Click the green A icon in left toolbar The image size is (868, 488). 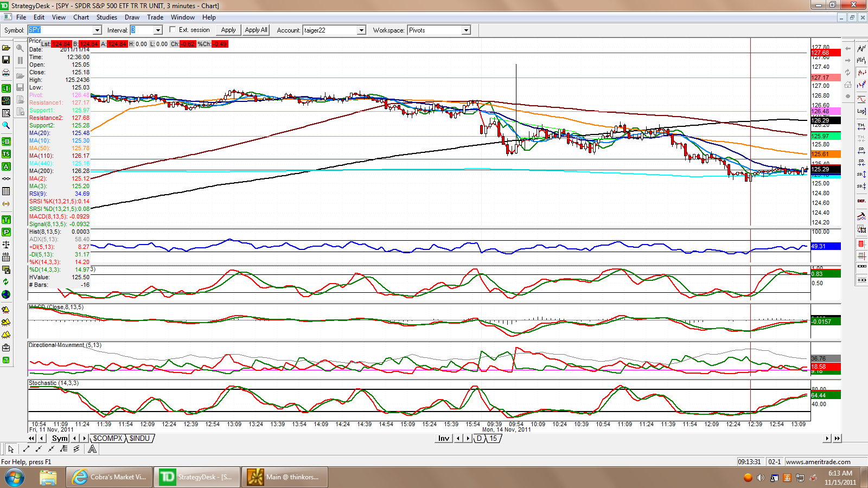(6, 166)
